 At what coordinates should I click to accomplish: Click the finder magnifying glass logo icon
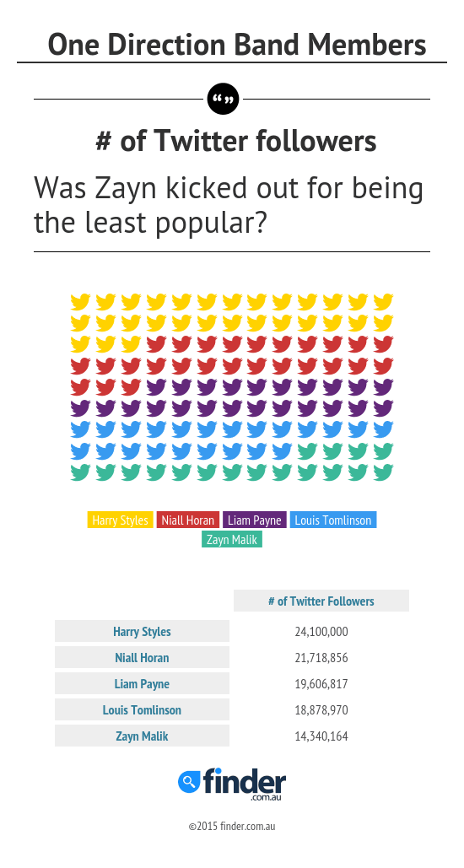[x=189, y=781]
